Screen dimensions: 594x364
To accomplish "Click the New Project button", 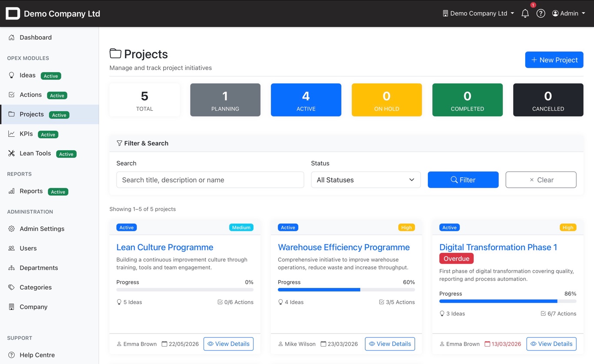I will [554, 60].
